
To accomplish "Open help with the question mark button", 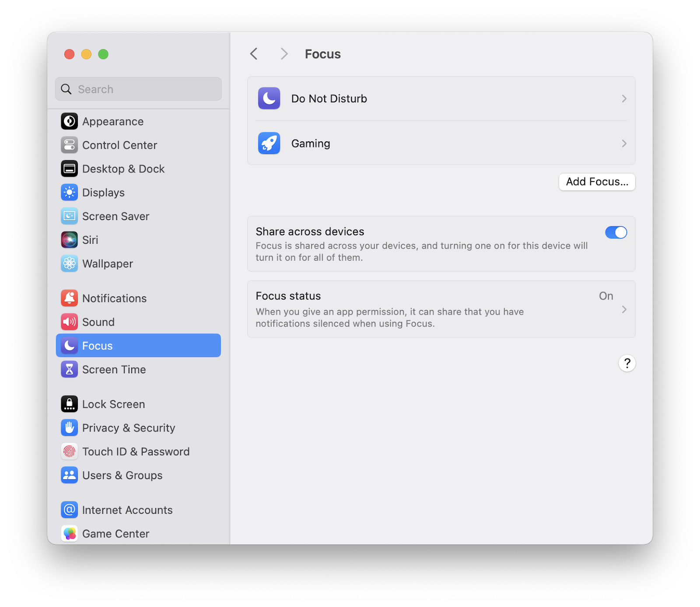I will tap(627, 363).
